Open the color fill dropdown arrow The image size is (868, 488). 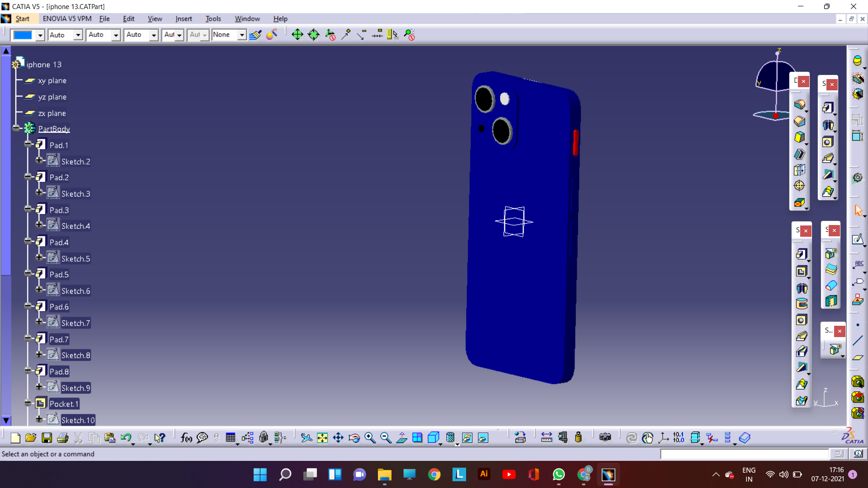point(40,35)
